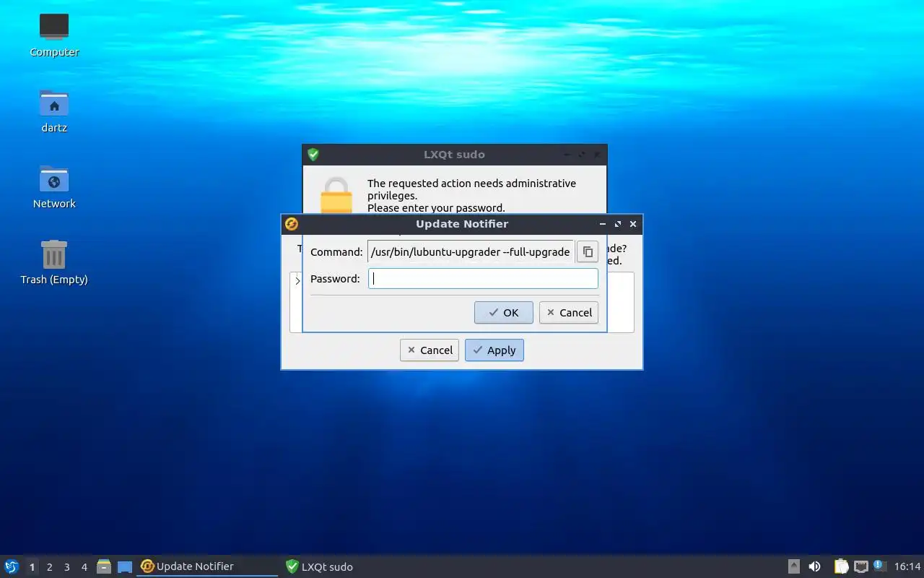Close the Update Notifier window
Viewport: 924px width, 578px height.
pos(633,224)
